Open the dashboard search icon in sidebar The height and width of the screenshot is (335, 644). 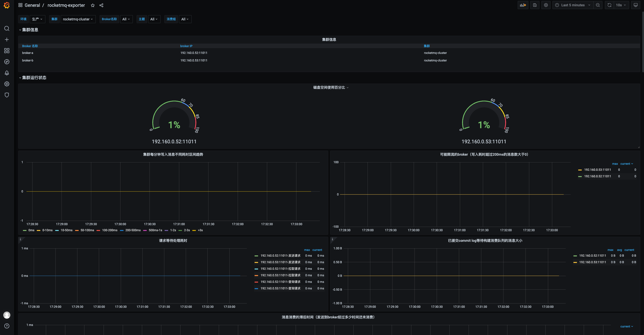[x=7, y=28]
